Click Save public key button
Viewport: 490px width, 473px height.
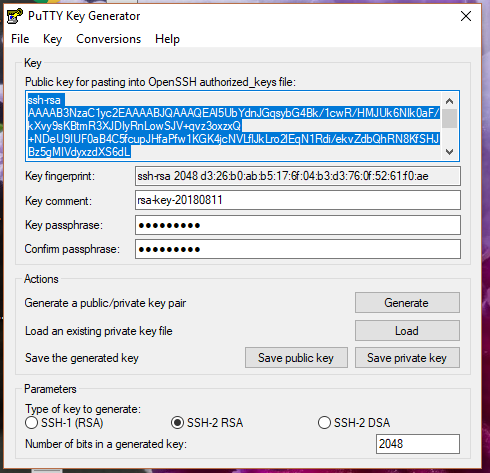(x=296, y=358)
